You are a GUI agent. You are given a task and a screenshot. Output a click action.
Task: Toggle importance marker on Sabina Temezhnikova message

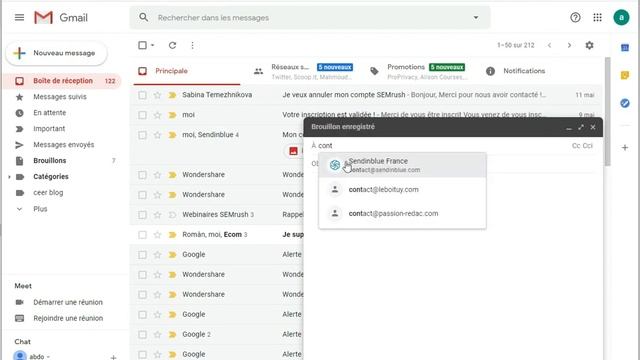pos(172,95)
